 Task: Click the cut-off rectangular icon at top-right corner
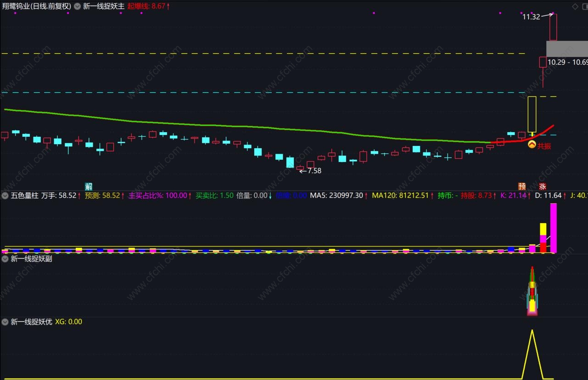(585, 6)
